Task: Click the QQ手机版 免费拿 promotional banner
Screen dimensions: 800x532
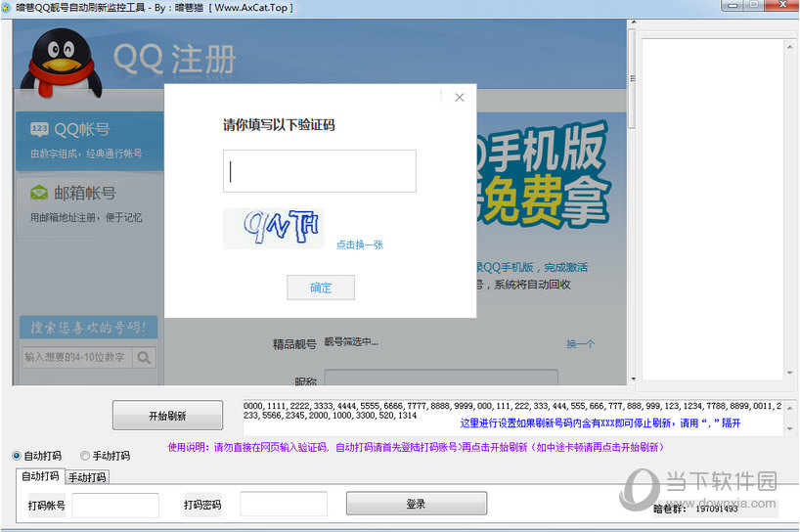Action: pos(543,176)
